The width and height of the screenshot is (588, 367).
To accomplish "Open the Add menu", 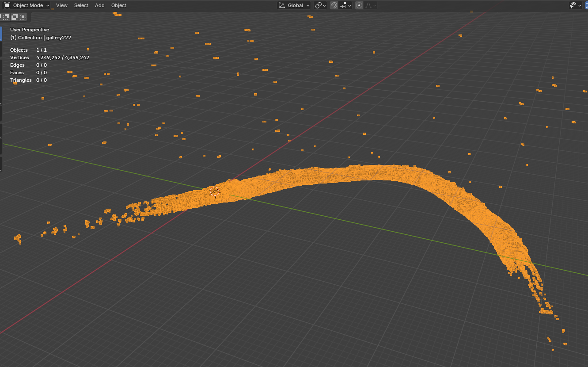I will coord(100,5).
